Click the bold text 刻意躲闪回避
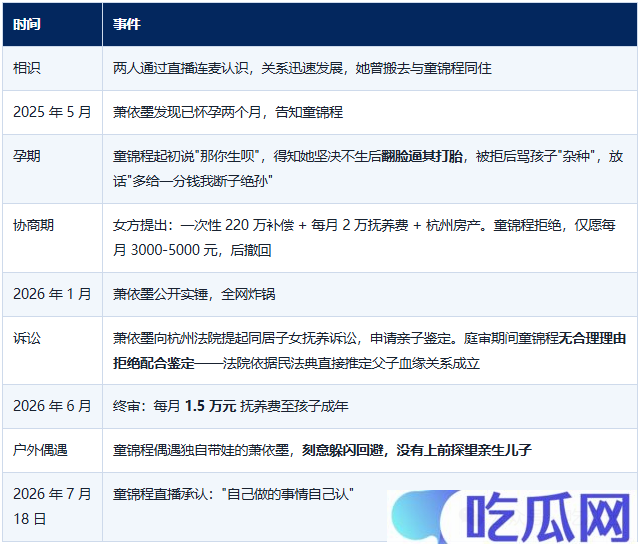 (x=343, y=450)
